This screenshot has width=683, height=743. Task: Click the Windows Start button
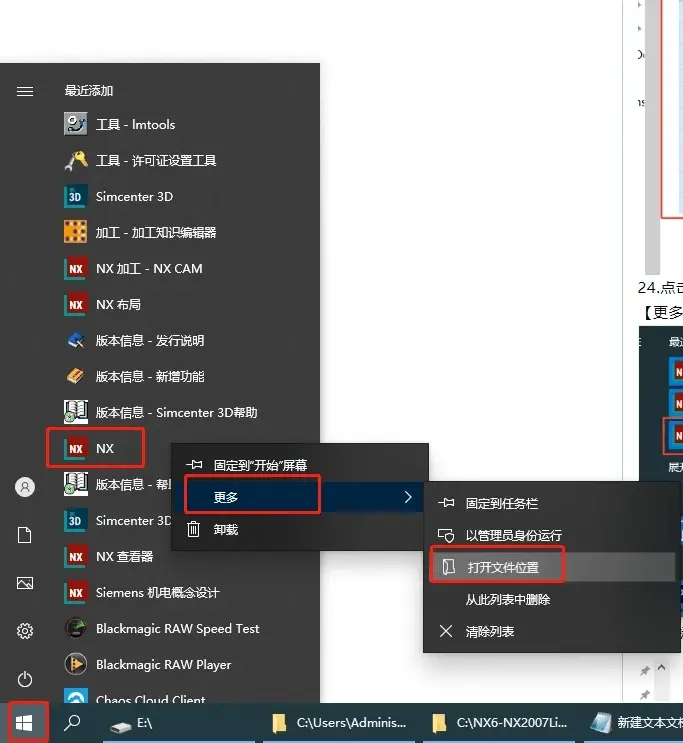point(24,723)
